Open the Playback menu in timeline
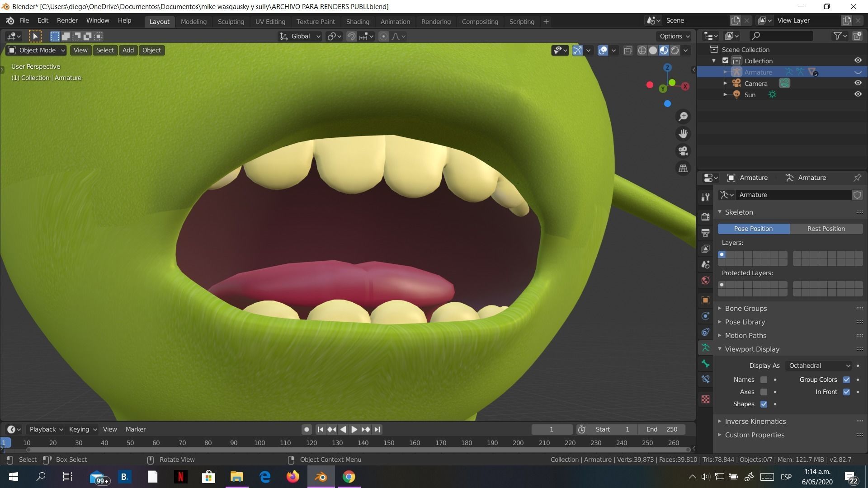 pyautogui.click(x=46, y=429)
